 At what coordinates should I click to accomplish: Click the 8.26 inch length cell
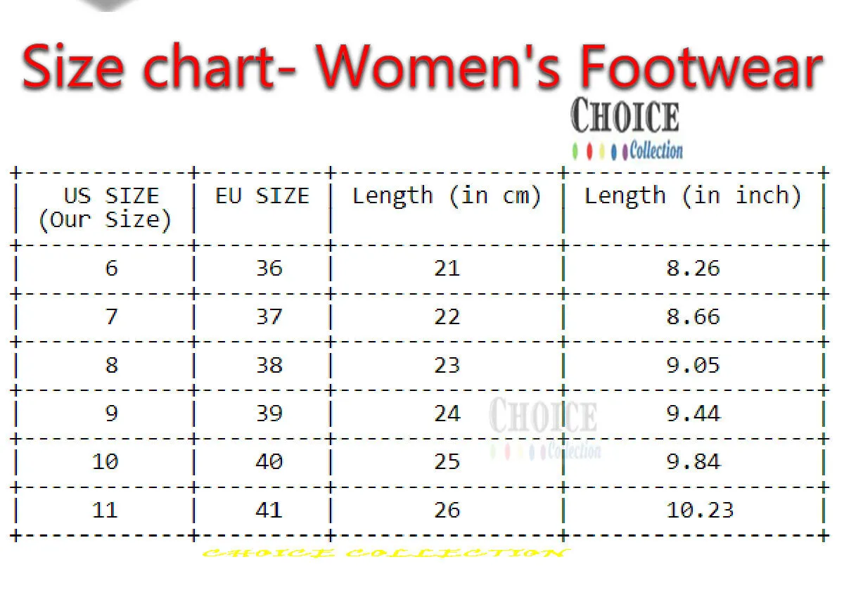click(x=693, y=268)
